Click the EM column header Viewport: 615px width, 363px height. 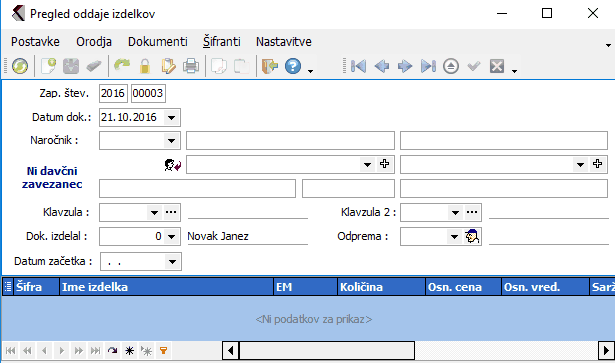pos(305,287)
